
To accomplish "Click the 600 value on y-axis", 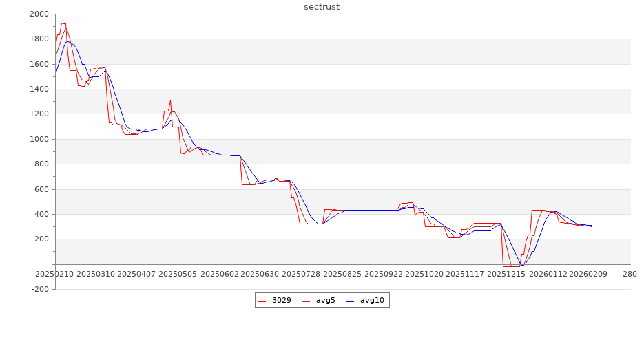I will click(x=41, y=190).
